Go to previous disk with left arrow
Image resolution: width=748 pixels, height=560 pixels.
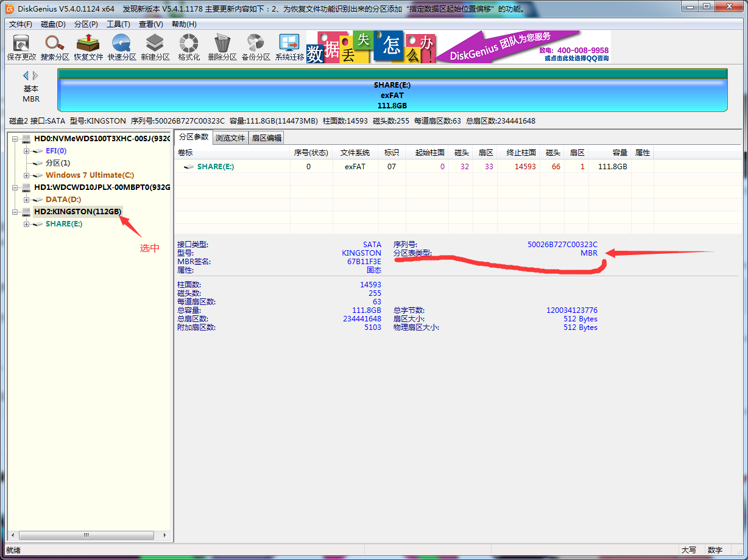coord(26,75)
